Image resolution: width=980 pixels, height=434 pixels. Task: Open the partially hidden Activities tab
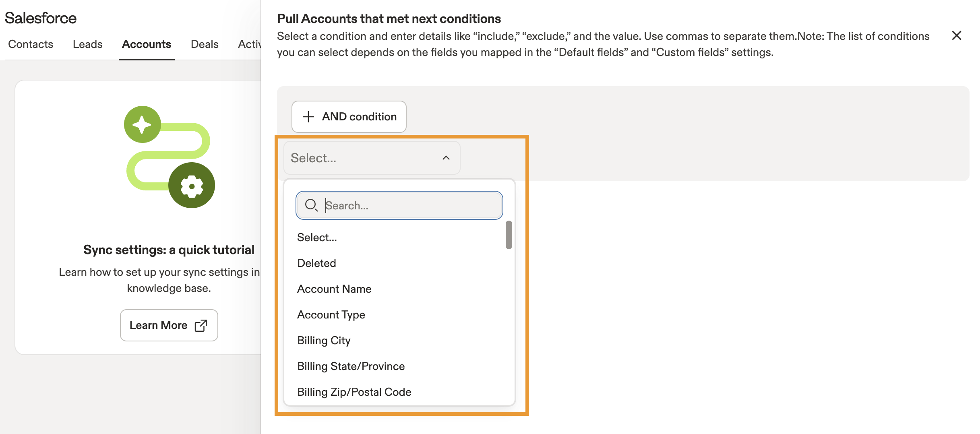tap(249, 44)
